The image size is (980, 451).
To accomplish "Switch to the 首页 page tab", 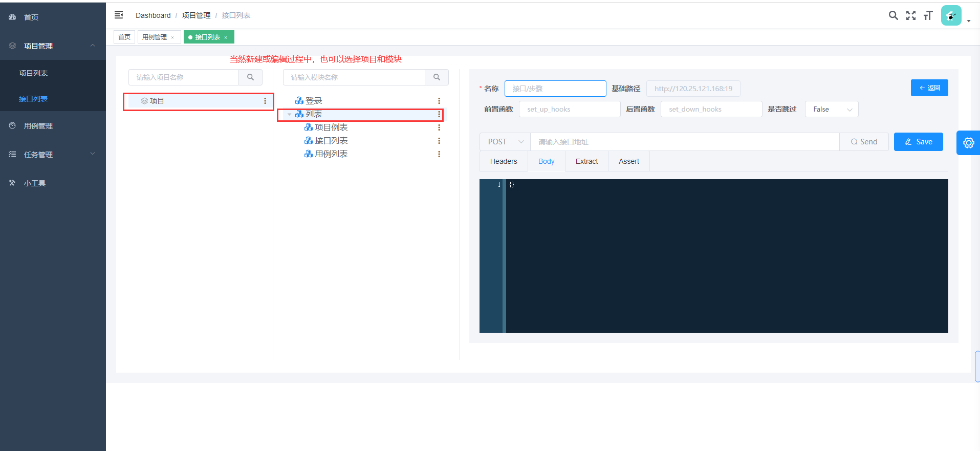I will pos(124,37).
